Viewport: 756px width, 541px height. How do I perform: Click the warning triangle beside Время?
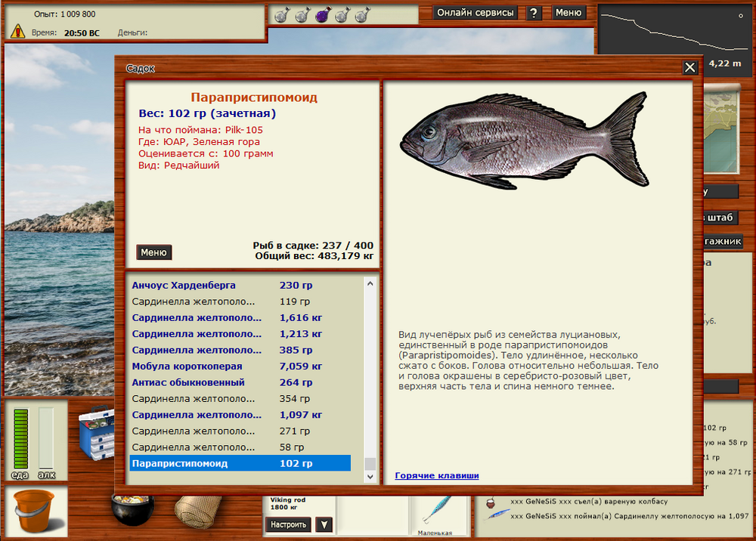tap(15, 31)
